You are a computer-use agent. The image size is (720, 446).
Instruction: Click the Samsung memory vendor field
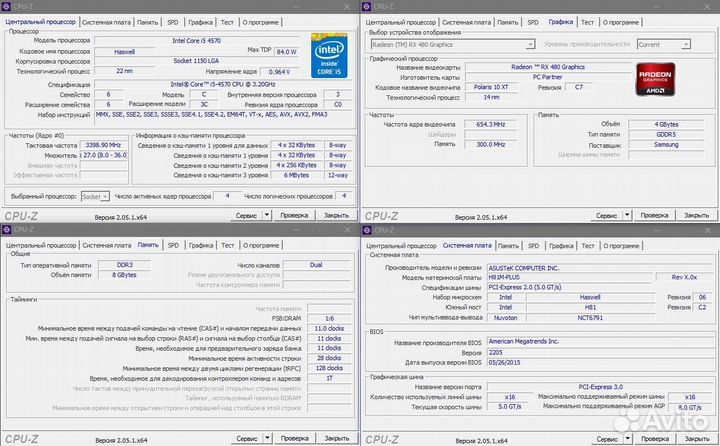pyautogui.click(x=666, y=145)
